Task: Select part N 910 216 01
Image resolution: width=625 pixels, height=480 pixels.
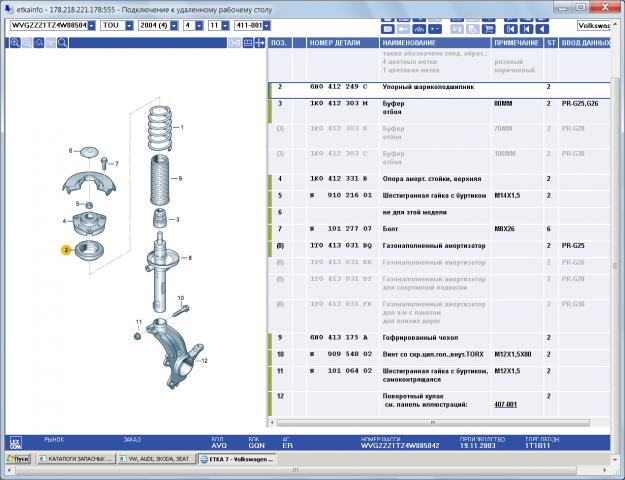Action: coord(341,195)
